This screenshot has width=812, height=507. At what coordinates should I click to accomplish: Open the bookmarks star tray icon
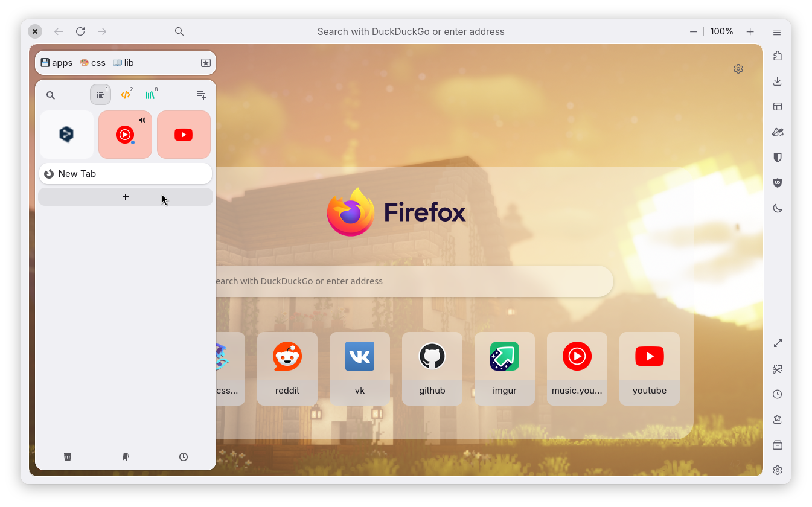coord(778,419)
